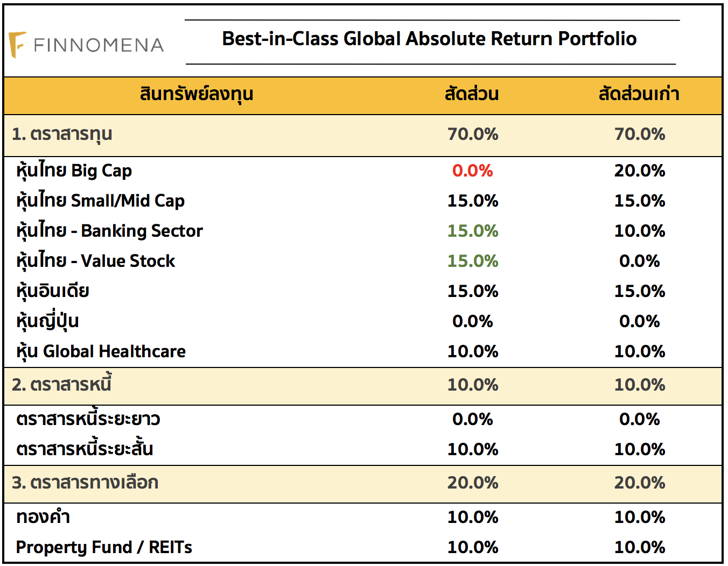Select the ตราสารหนี้ระยะสั้น row label

(85, 449)
